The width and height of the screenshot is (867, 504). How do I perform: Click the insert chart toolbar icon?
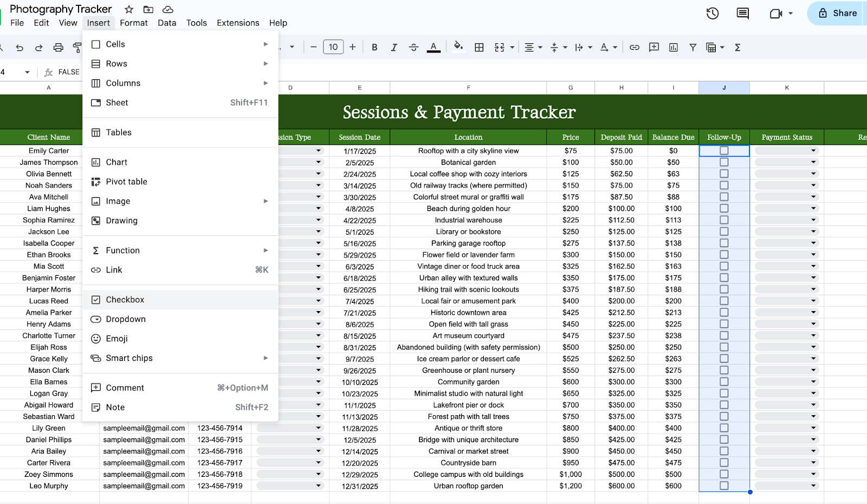(674, 48)
